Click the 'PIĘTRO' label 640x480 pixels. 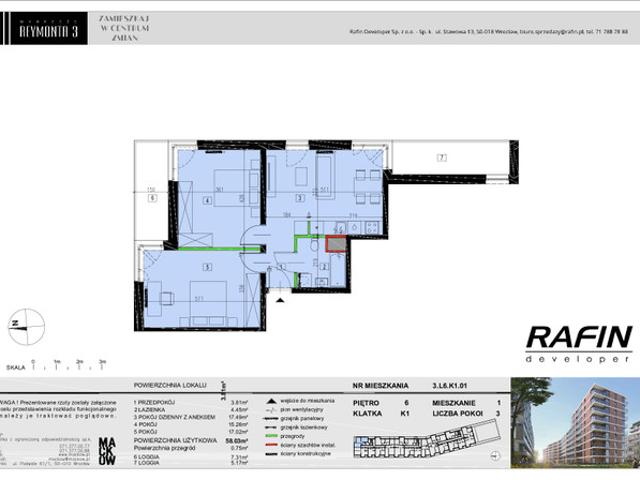pos(366,403)
